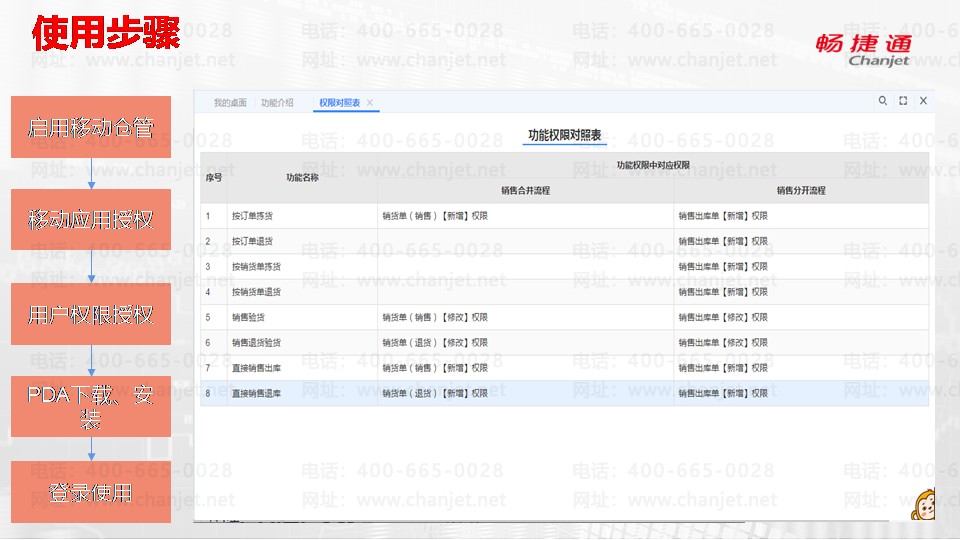Click 销售出库单【新增】权限 in row 3
The width and height of the screenshot is (960, 540).
click(723, 267)
